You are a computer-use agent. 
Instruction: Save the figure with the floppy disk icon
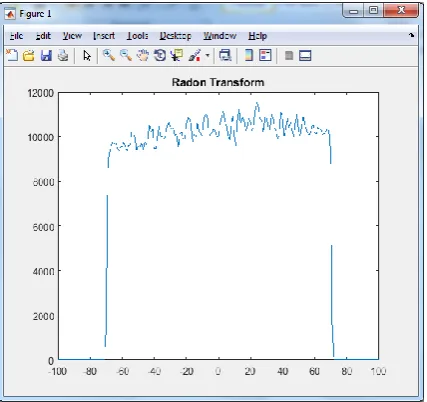[x=46, y=55]
